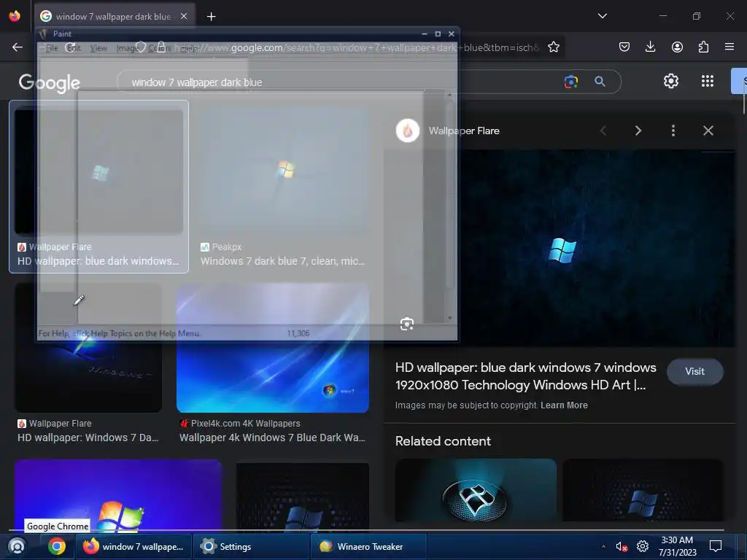The width and height of the screenshot is (747, 560).
Task: Close the Wallpaper Flare image preview
Action: [x=708, y=131]
